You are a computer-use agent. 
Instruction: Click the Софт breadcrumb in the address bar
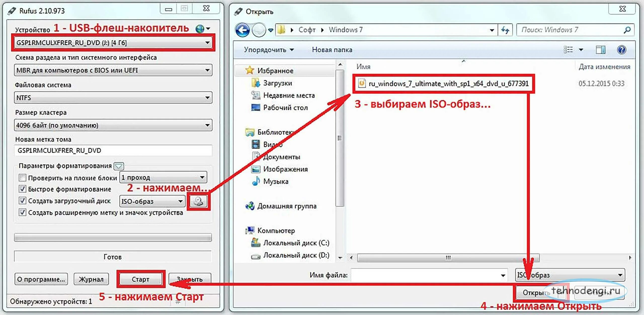(307, 30)
